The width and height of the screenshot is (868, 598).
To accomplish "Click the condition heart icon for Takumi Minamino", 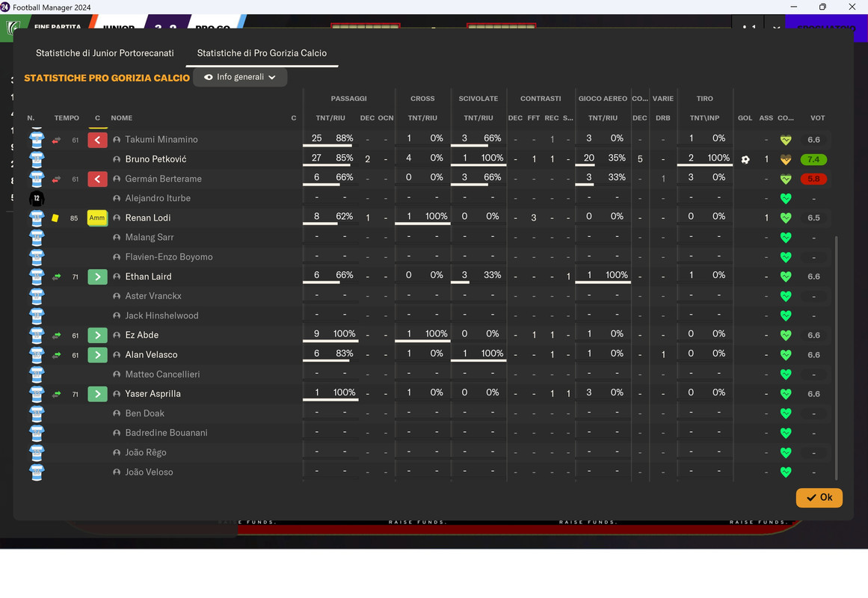I will pos(786,140).
